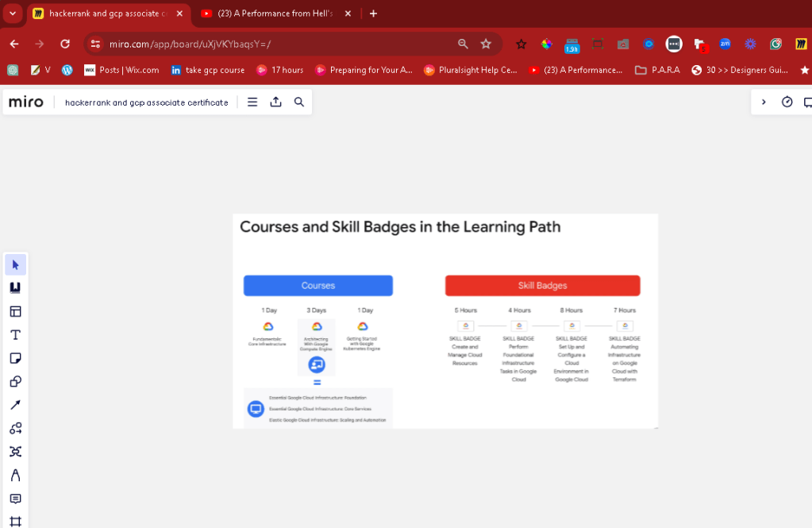The image size is (812, 528).
Task: Edit board title hackerrank and gcp associate certificate
Action: pos(147,102)
